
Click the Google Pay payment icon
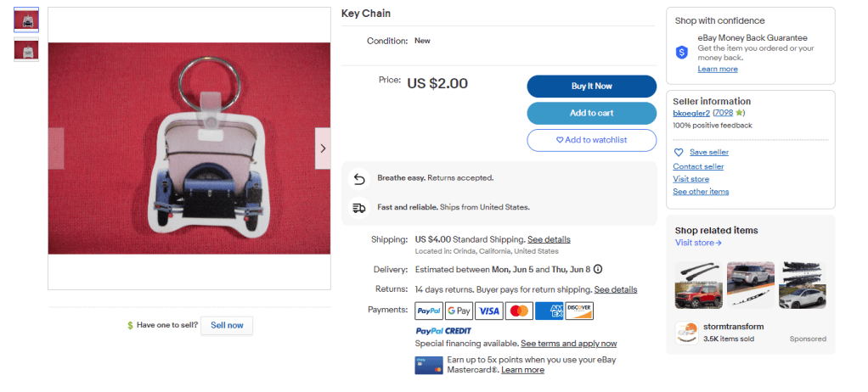pos(459,311)
